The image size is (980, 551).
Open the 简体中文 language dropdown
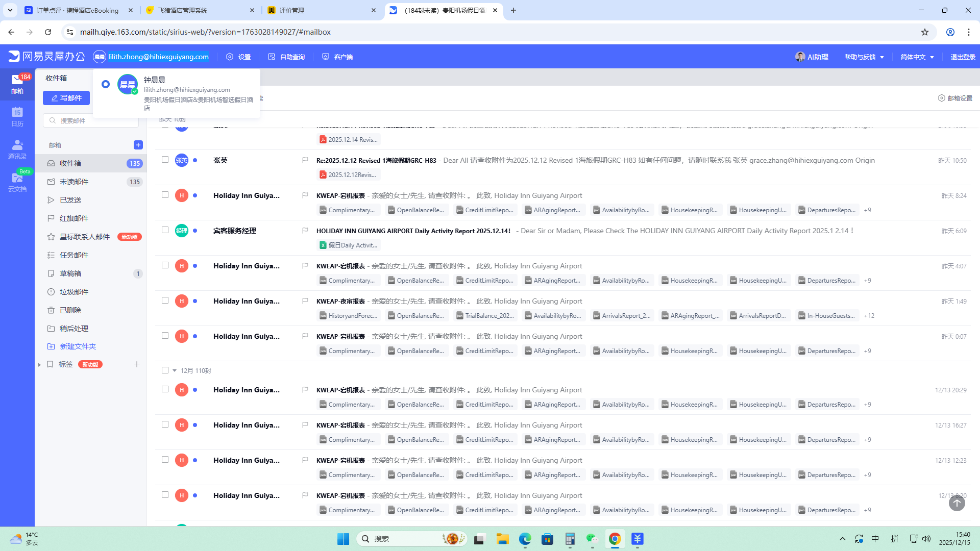(917, 57)
